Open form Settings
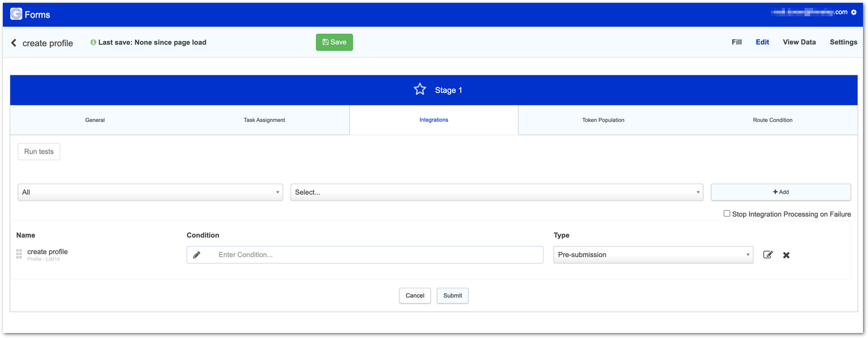The width and height of the screenshot is (868, 338). (x=843, y=42)
